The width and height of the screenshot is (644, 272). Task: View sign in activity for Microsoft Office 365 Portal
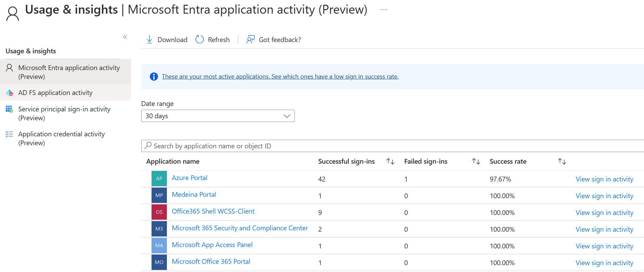tap(604, 263)
